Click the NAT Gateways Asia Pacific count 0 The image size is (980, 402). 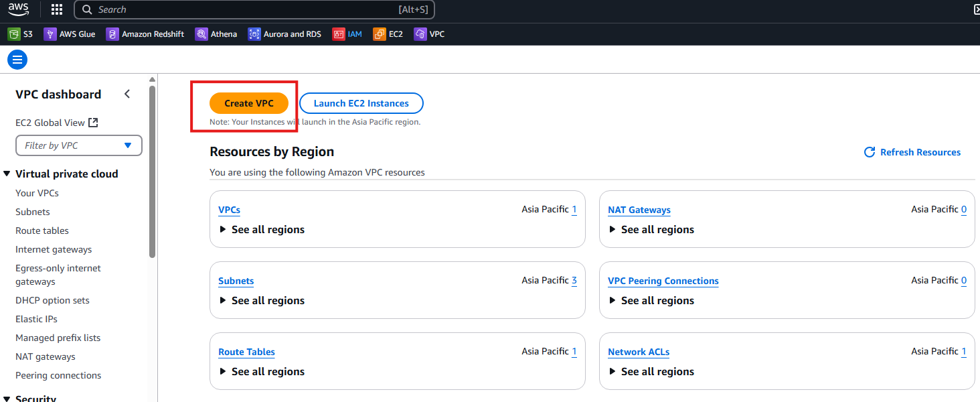click(x=964, y=210)
